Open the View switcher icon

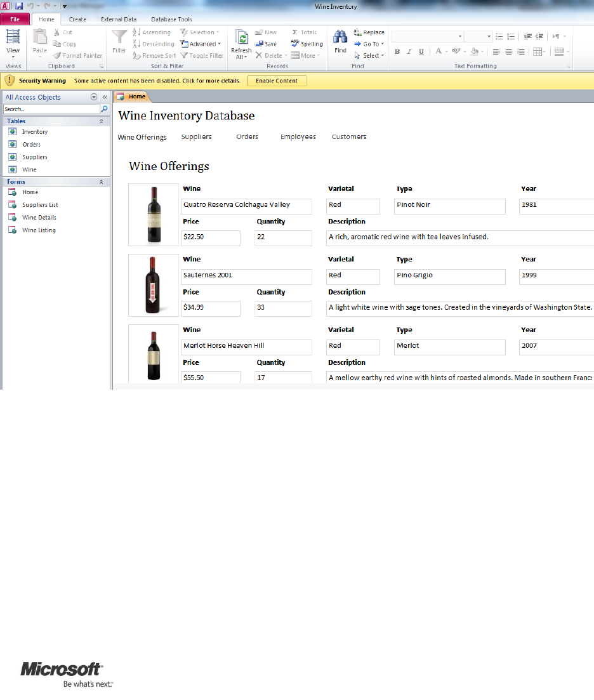13,38
